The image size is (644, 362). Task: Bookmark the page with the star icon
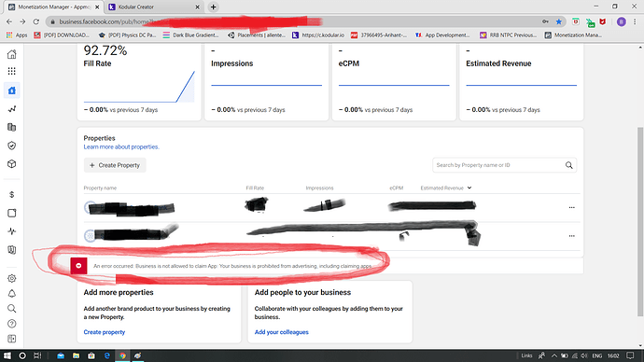[x=558, y=21]
